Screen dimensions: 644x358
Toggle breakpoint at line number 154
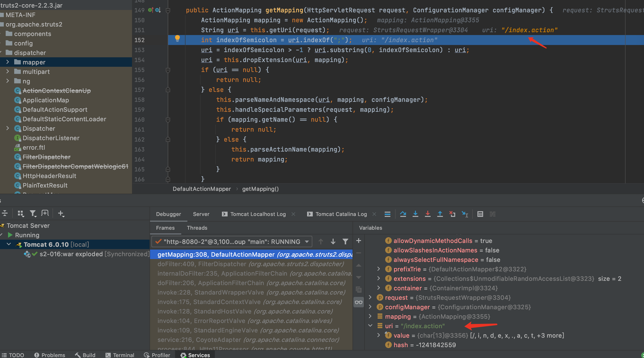coord(140,60)
